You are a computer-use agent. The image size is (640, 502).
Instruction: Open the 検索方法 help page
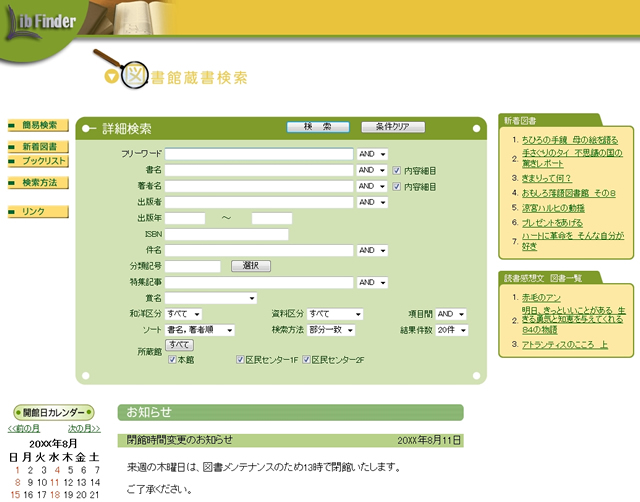tap(39, 183)
